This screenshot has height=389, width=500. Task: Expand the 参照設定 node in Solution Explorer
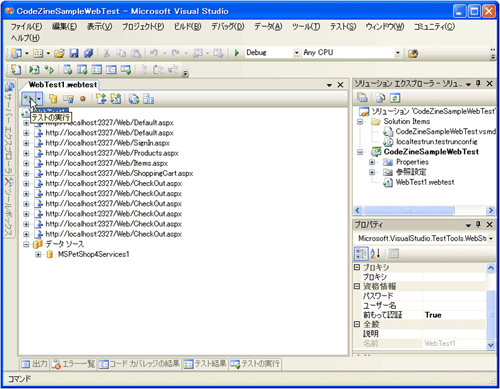click(x=372, y=172)
